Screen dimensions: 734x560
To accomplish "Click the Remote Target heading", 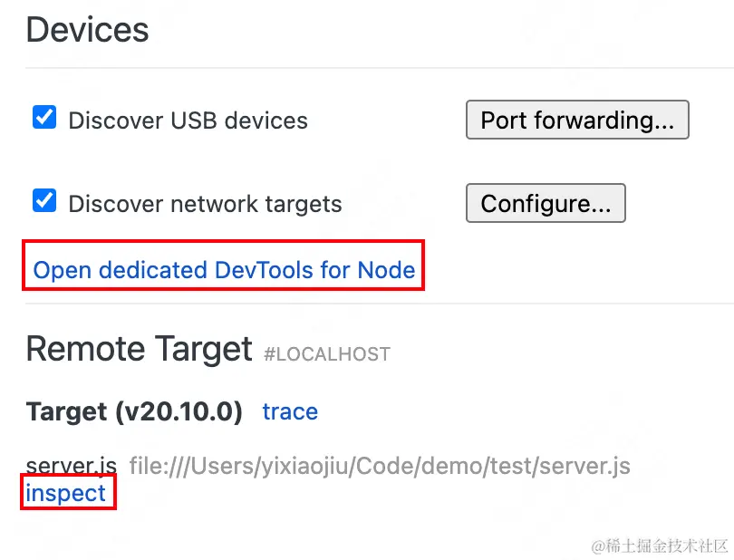I will click(x=139, y=349).
